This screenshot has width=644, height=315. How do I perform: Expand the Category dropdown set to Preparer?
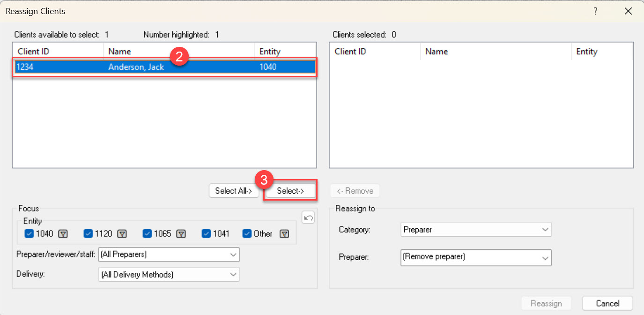click(476, 230)
